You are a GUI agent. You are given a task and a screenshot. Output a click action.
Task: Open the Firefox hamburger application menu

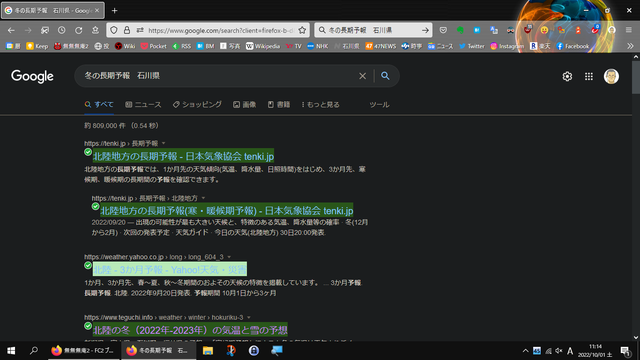point(629,30)
